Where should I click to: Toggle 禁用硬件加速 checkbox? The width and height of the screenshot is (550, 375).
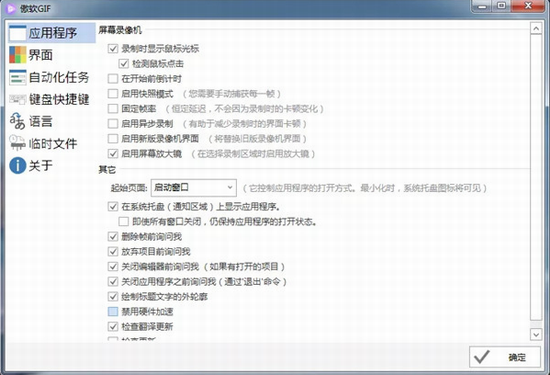tap(113, 312)
